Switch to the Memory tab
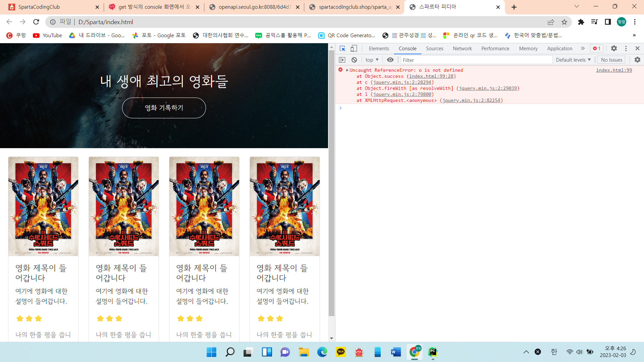 (x=528, y=49)
